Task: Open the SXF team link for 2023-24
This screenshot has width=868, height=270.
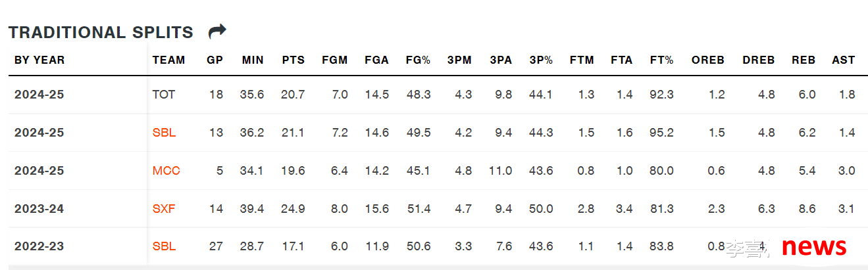Action: [164, 209]
